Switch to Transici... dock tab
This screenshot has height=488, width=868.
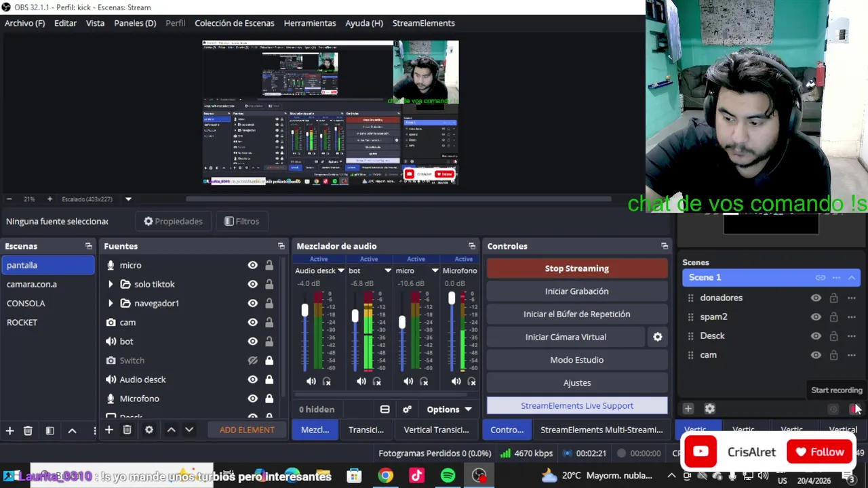tap(366, 430)
